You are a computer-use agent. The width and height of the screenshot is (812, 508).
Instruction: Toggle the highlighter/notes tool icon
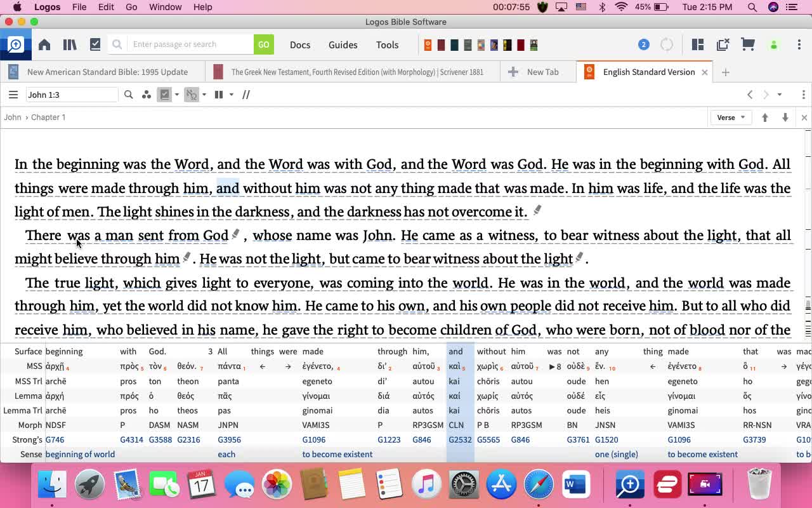pos(192,95)
